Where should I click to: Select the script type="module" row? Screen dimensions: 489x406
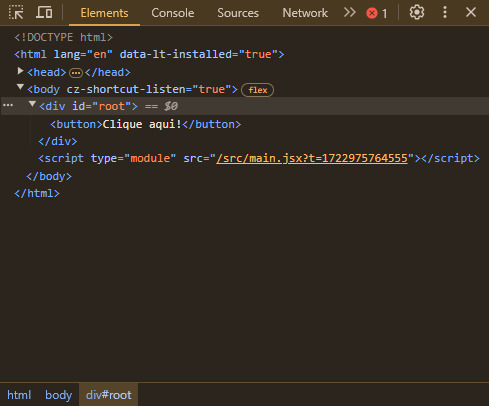tap(259, 158)
